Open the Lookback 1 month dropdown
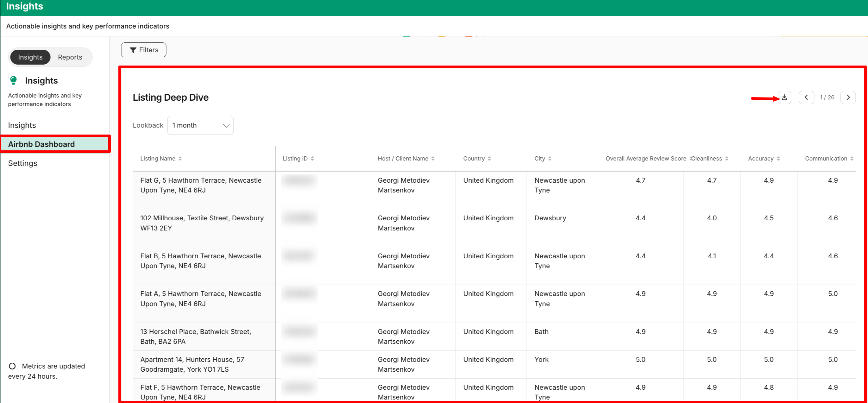Image resolution: width=868 pixels, height=403 pixels. tap(200, 125)
